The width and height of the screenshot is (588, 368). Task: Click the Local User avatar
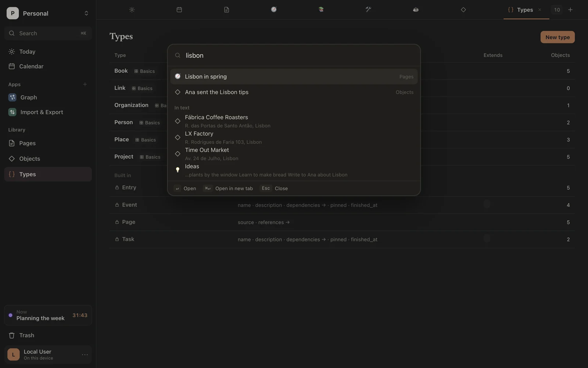(14, 355)
